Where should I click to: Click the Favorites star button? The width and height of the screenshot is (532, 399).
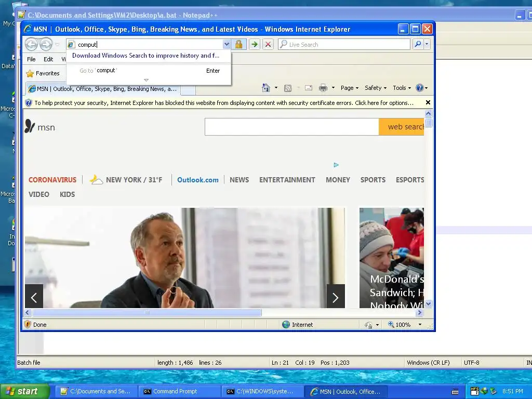[43, 73]
